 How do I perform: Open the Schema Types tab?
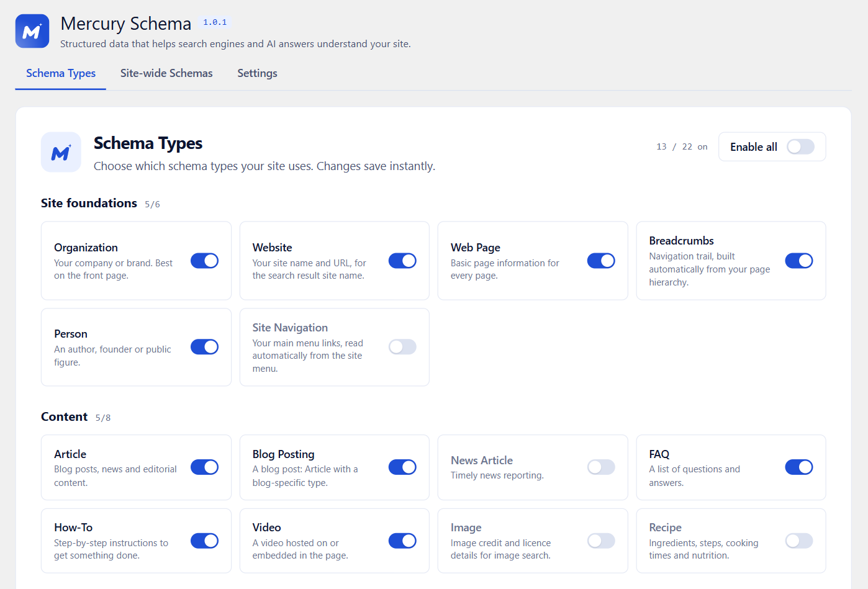61,73
